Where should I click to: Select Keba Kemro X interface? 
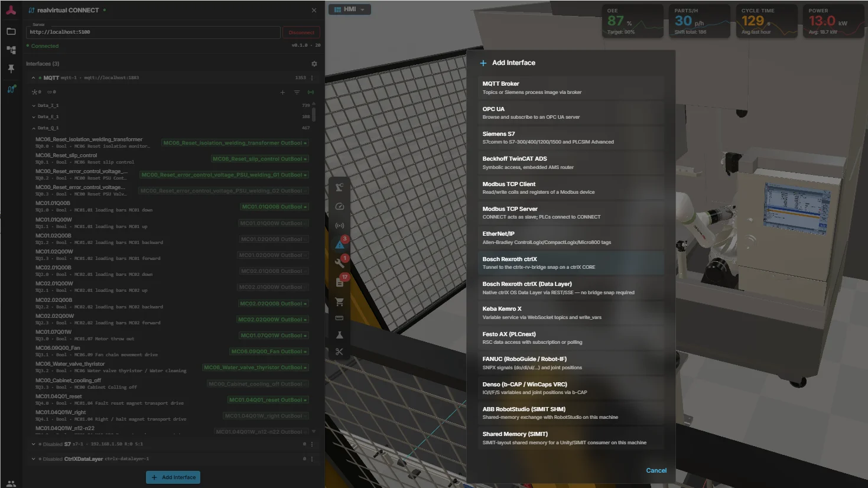pos(571,313)
